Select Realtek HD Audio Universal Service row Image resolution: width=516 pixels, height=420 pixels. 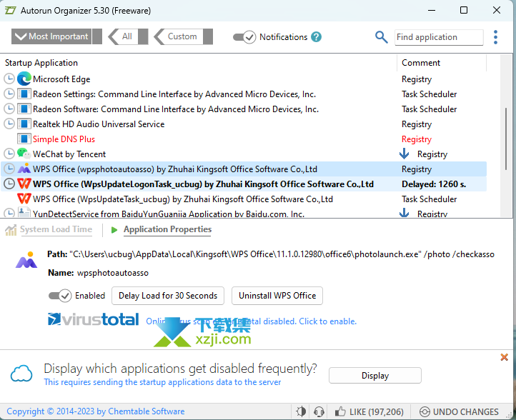[244, 124]
